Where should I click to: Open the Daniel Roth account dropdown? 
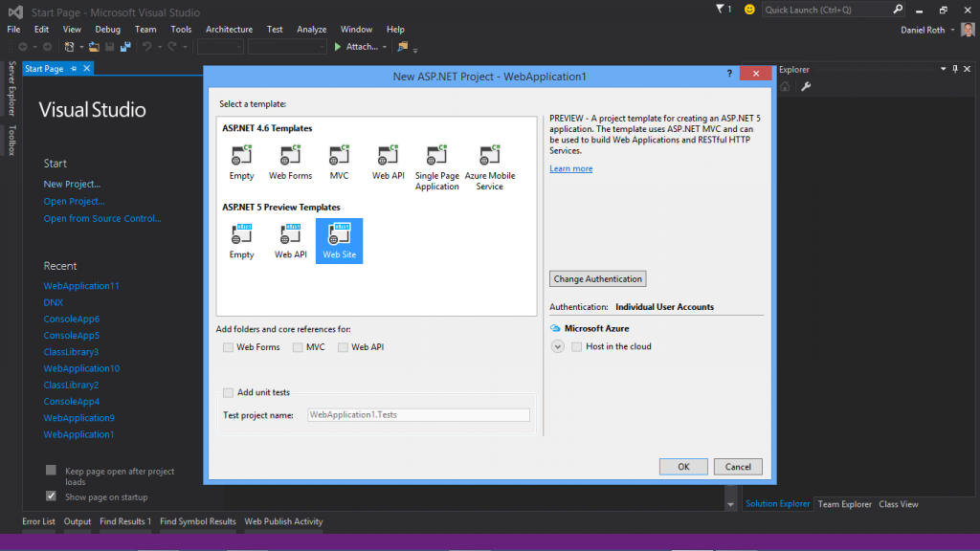coord(952,30)
